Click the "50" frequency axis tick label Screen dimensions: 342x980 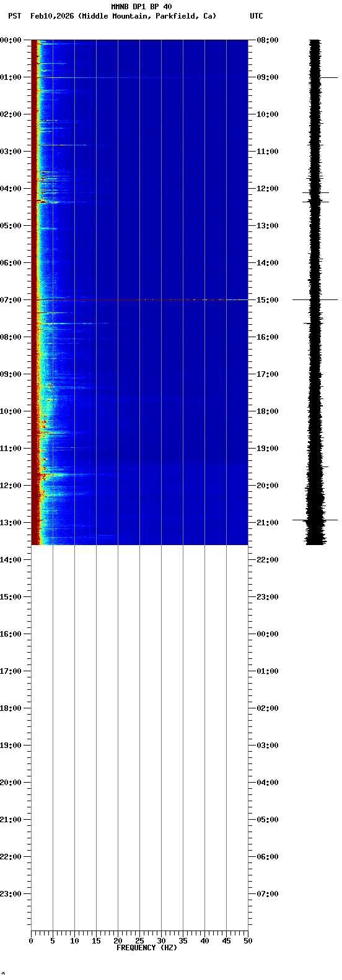click(x=248, y=941)
